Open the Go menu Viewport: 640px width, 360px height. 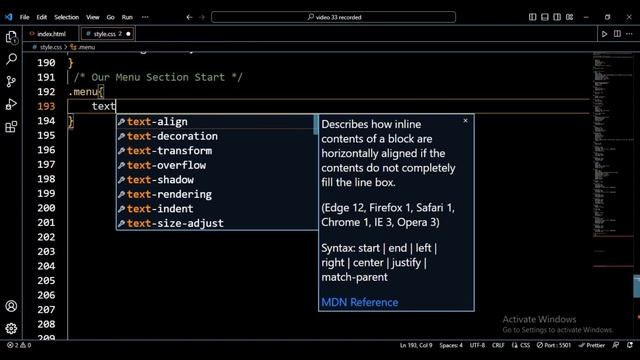111,17
